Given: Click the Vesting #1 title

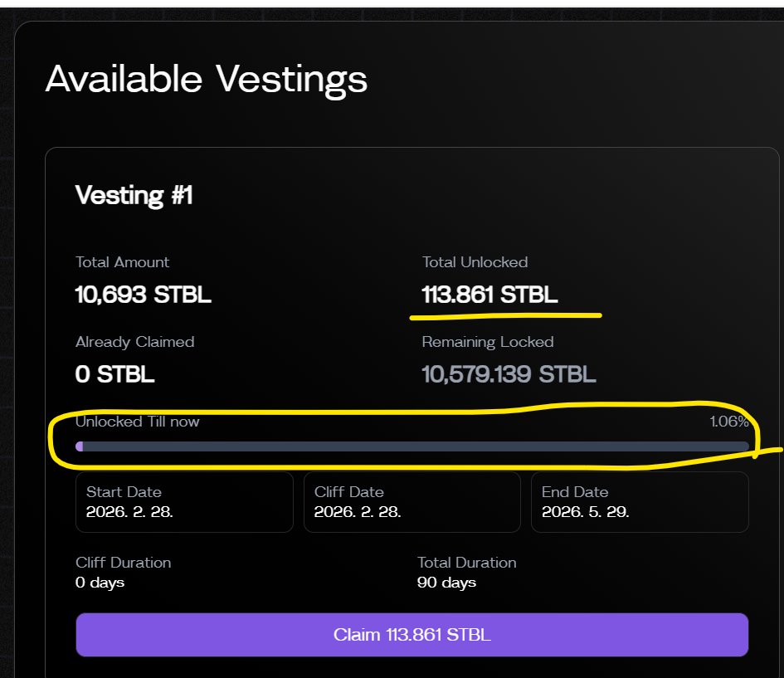Looking at the screenshot, I should [x=134, y=196].
